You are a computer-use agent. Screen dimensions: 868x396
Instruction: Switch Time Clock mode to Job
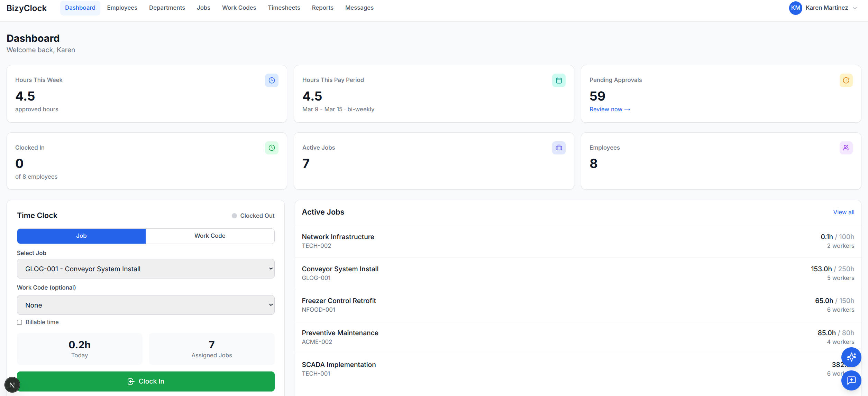coord(81,236)
